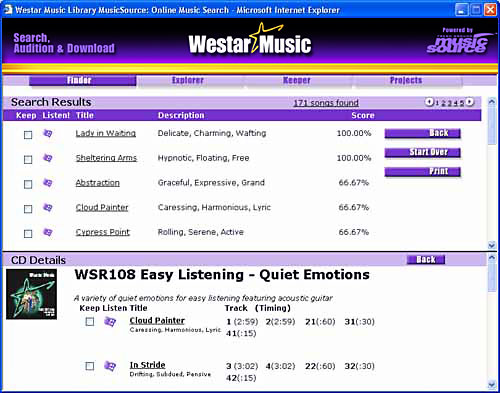500x393 pixels.
Task: Play the Abstraction listen icon
Action: [x=48, y=183]
